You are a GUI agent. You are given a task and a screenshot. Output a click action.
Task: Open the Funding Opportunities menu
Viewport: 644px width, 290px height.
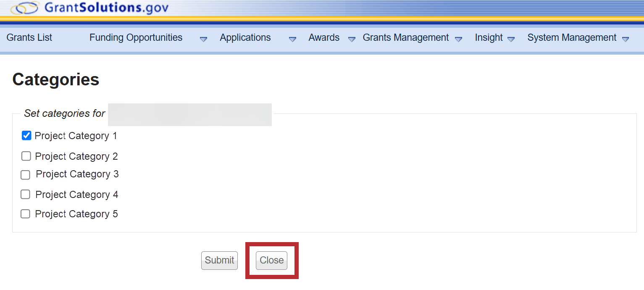(136, 38)
